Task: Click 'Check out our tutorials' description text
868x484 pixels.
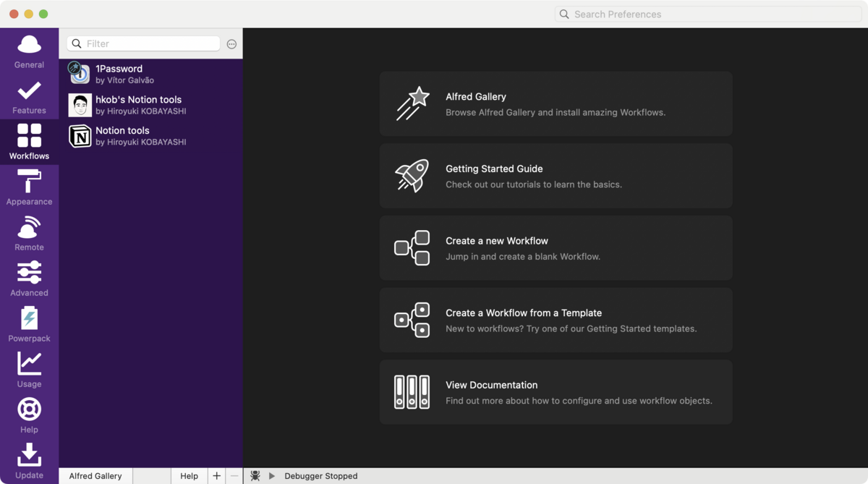Action: coord(534,184)
